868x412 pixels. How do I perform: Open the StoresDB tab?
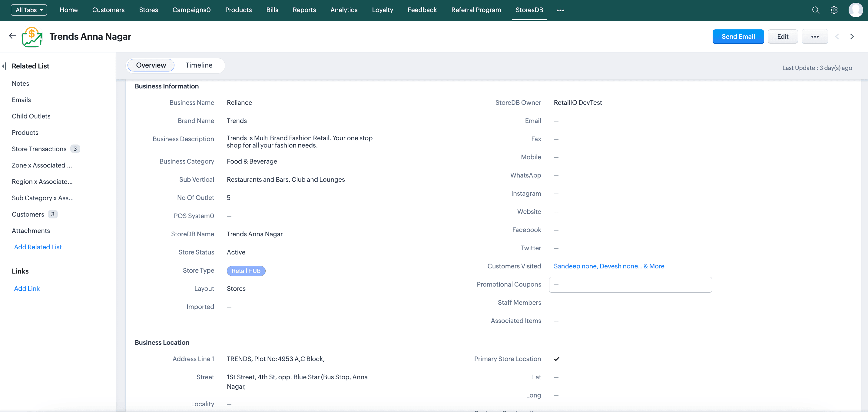pyautogui.click(x=529, y=10)
